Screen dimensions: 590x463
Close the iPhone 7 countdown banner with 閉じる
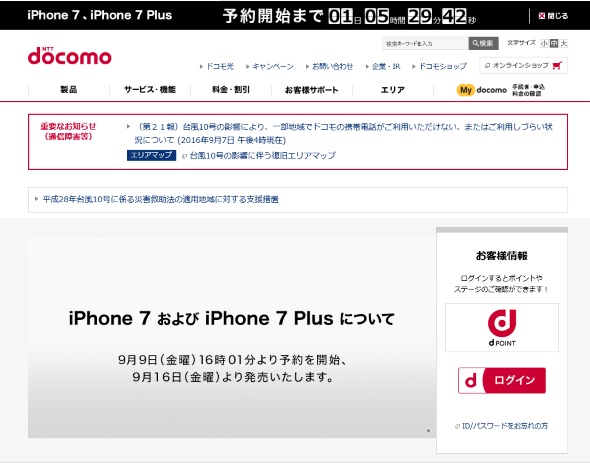coord(553,16)
